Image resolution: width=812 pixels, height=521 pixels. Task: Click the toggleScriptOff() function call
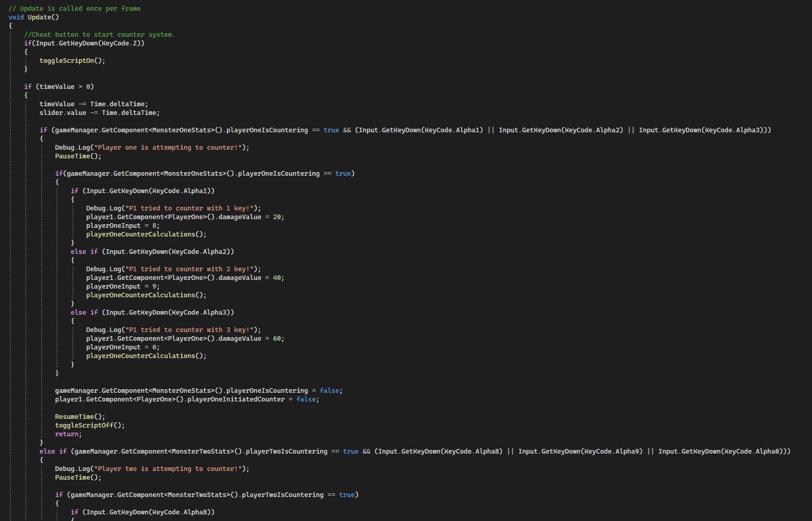[89, 425]
